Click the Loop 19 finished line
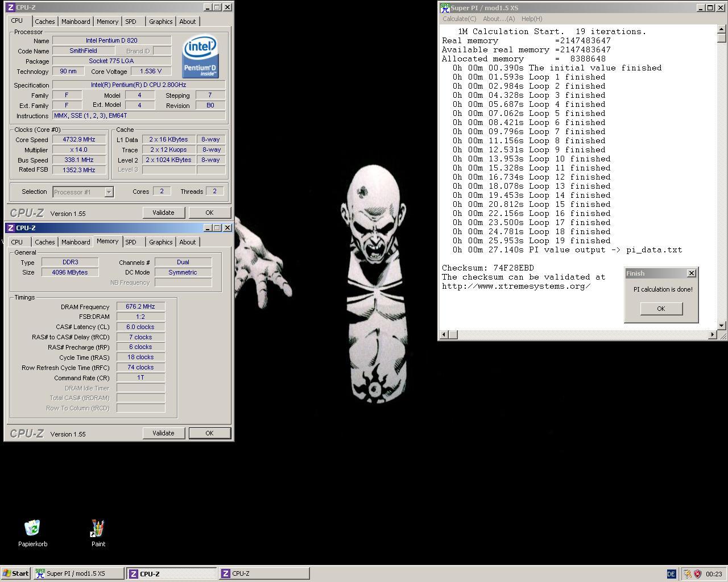This screenshot has height=582, width=728. [532, 240]
